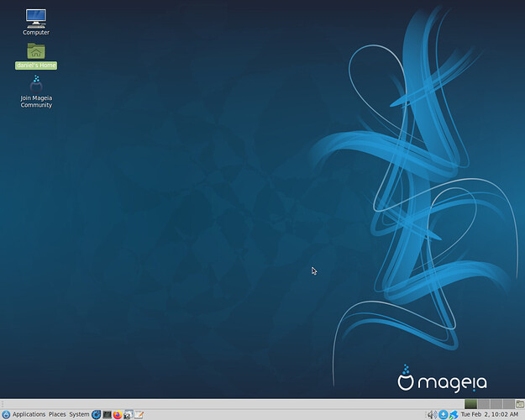Screen dimensions: 525x420
Task: Launch the text editor from panel
Action: point(139,415)
